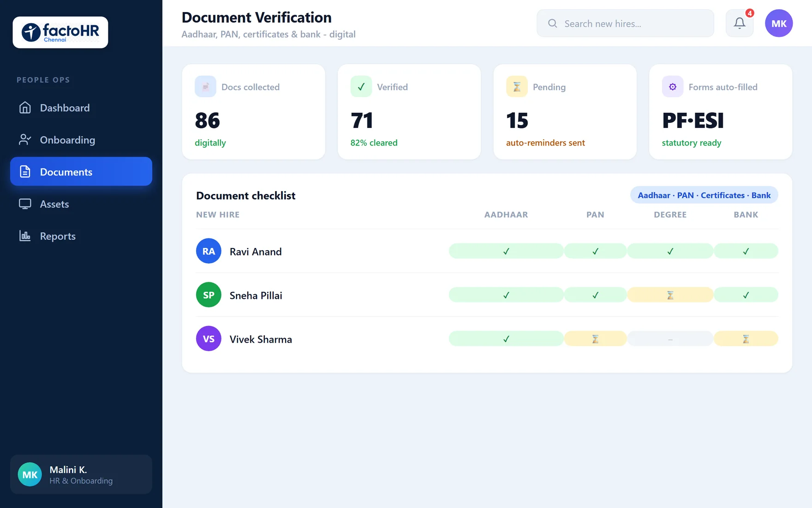Click the Aadhaar · PAN · Certificates · Bank chip

click(704, 195)
